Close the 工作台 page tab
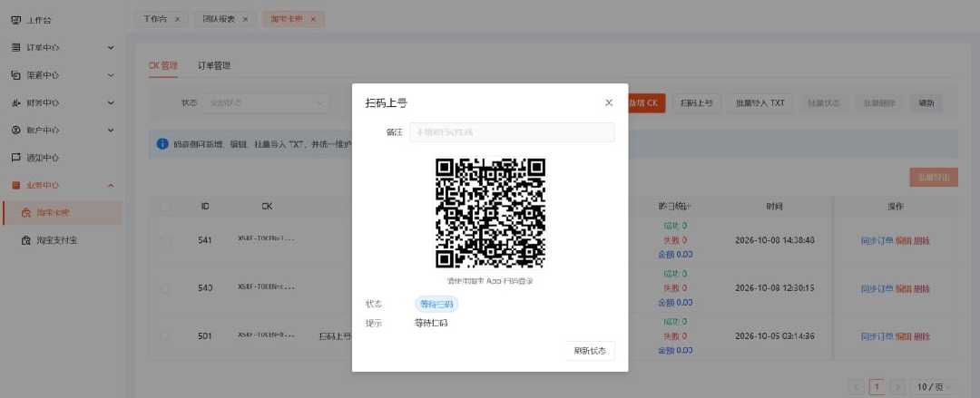Screen dimensions: 980x398 (178, 19)
